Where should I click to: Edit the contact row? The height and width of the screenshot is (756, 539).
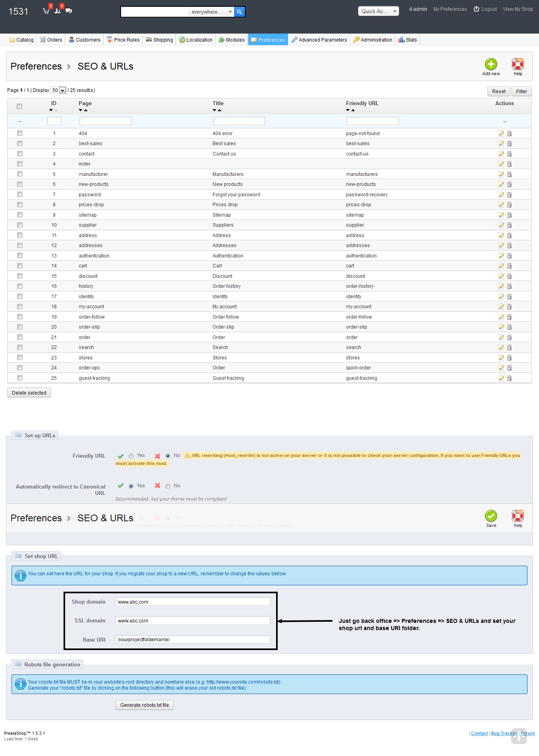pos(501,154)
